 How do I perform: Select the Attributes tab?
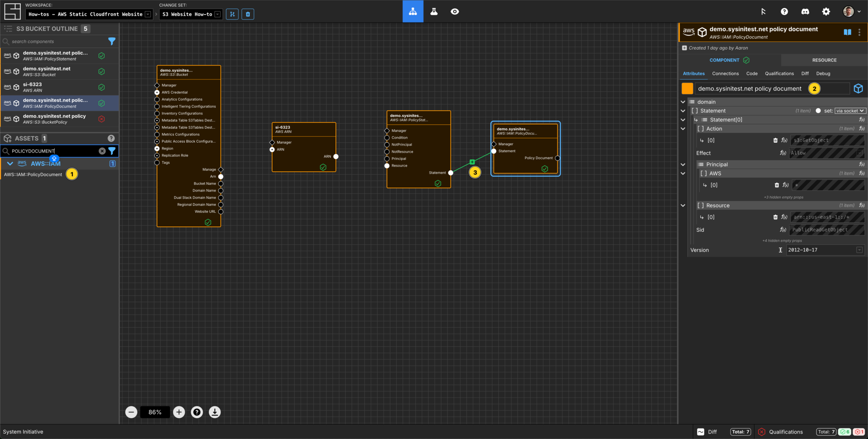694,74
